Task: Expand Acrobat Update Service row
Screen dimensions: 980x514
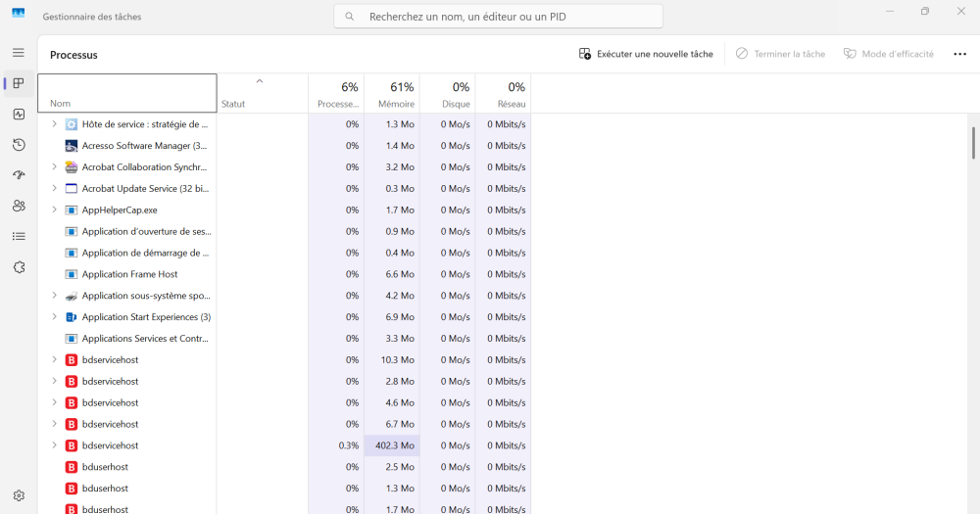Action: [x=54, y=188]
